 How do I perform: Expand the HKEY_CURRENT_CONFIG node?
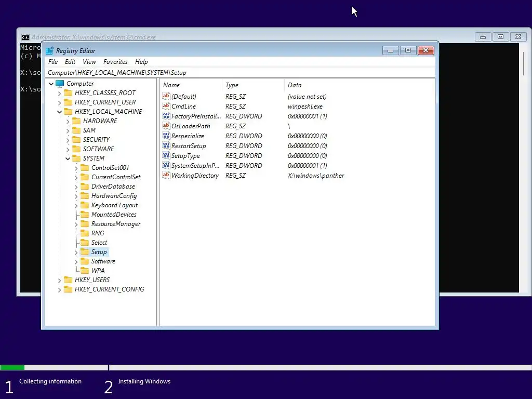pos(60,290)
